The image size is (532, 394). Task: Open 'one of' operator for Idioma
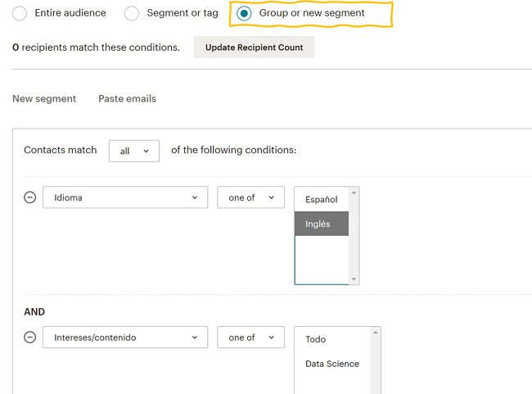(x=250, y=197)
